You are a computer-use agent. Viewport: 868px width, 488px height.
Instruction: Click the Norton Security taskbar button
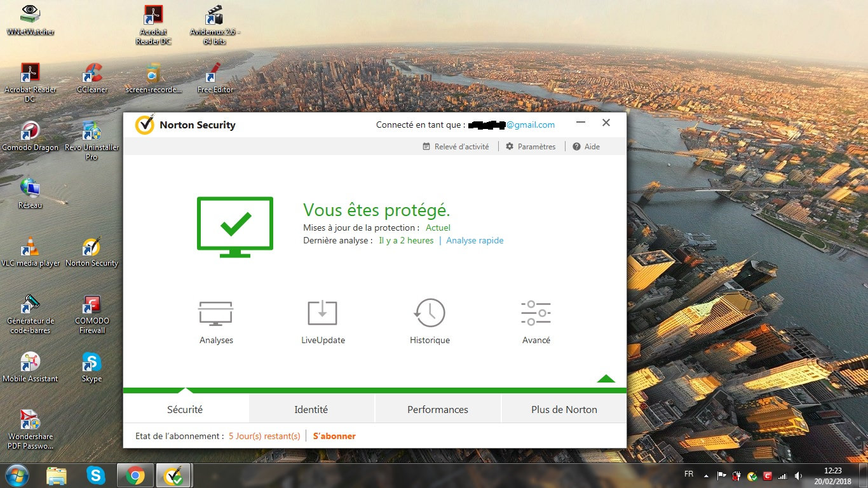(174, 475)
